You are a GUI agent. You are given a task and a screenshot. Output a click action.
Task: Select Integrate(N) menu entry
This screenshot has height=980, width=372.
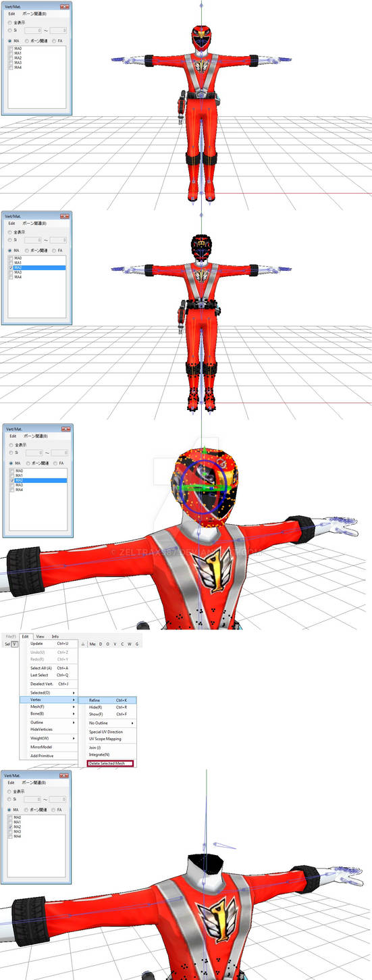(x=107, y=754)
